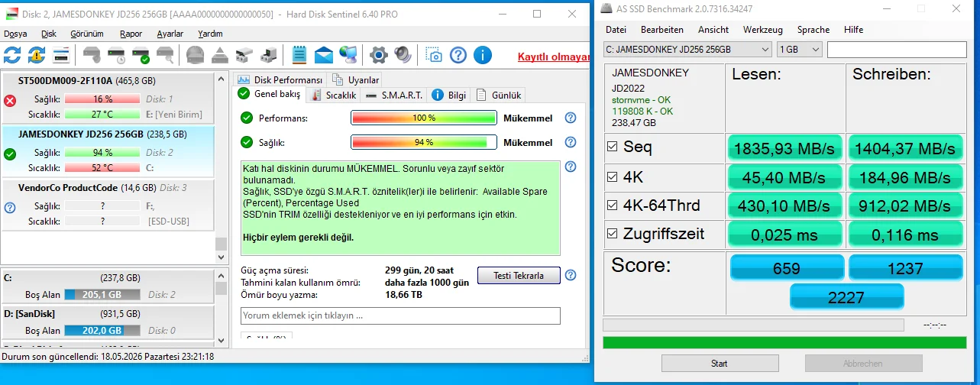Click the gray dome disk toolbar icon

coord(196,55)
